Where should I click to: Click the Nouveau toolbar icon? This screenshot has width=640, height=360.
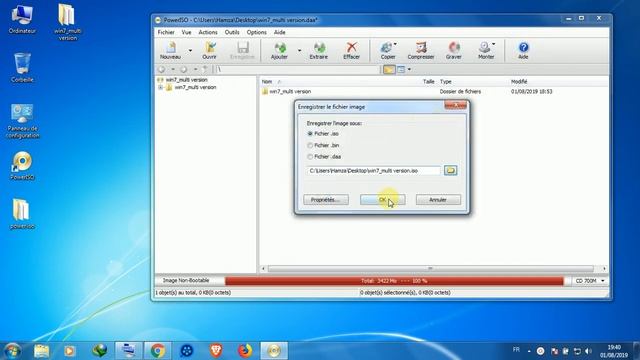click(171, 51)
